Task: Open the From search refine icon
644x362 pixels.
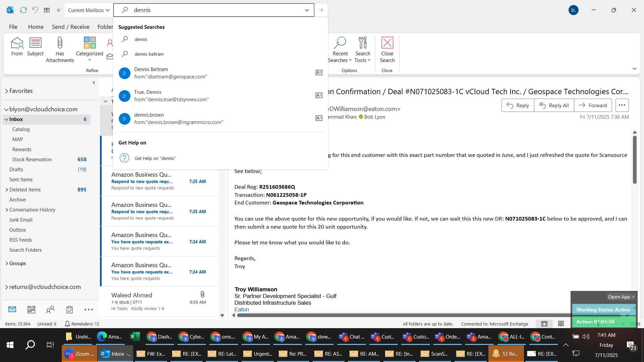Action: pos(17,46)
